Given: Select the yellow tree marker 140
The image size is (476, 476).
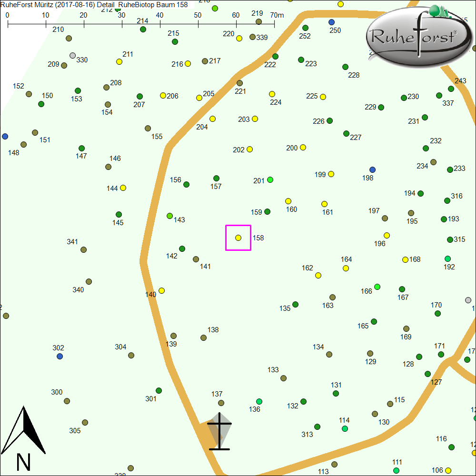Looking at the screenshot, I should click(x=161, y=291).
